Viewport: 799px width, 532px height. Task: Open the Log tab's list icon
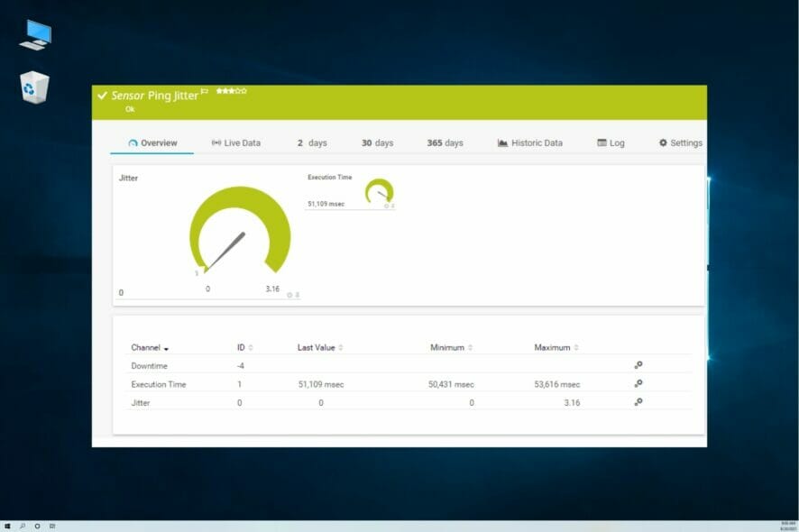(602, 142)
